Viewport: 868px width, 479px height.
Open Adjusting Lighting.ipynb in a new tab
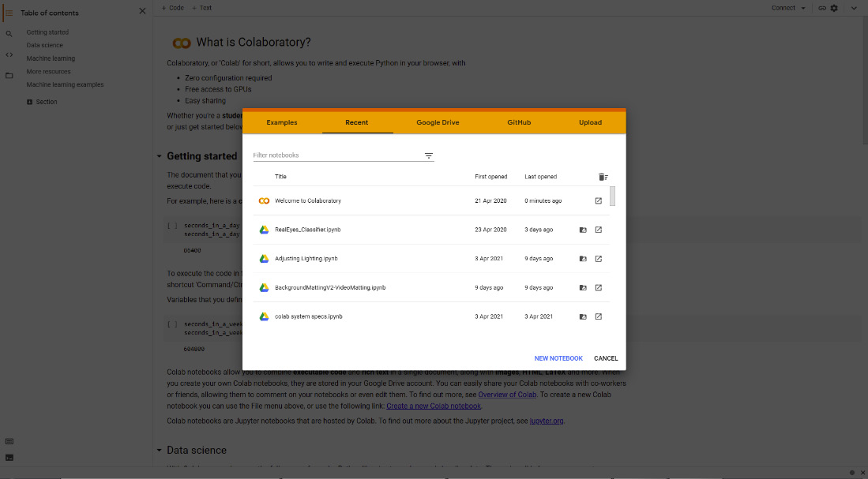(599, 258)
